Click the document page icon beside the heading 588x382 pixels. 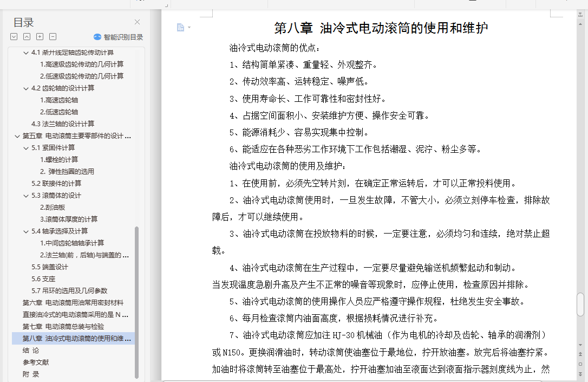[x=180, y=28]
